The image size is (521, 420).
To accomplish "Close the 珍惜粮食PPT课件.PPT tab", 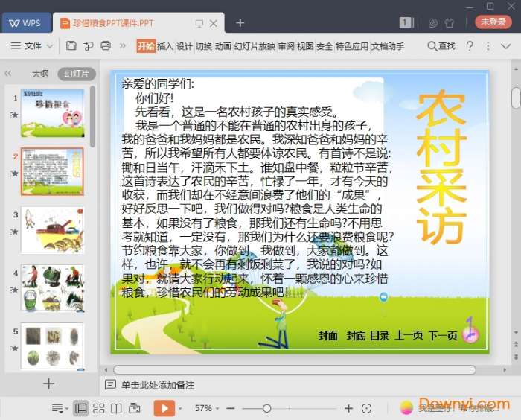I will [214, 23].
